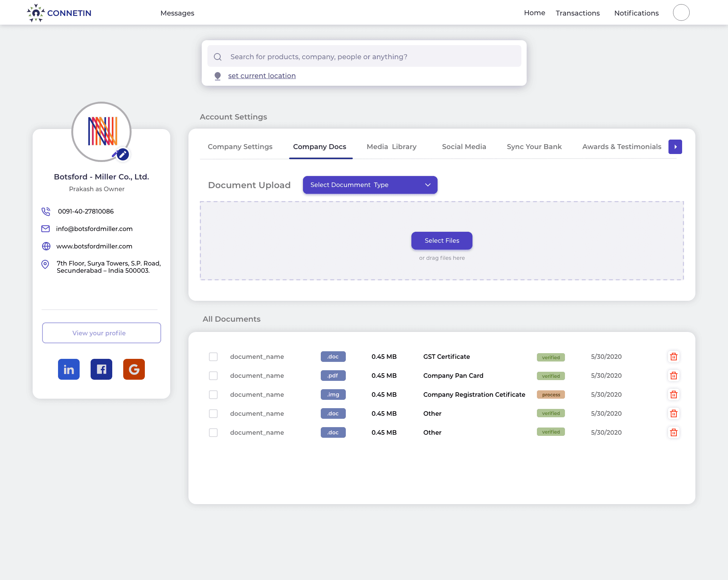Click trash icon for Company Registration Certificate

[x=673, y=395]
